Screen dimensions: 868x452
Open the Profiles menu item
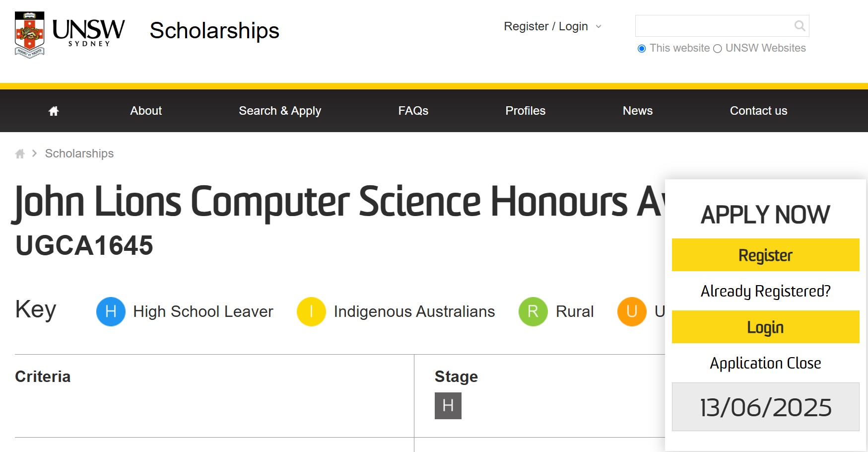click(525, 111)
